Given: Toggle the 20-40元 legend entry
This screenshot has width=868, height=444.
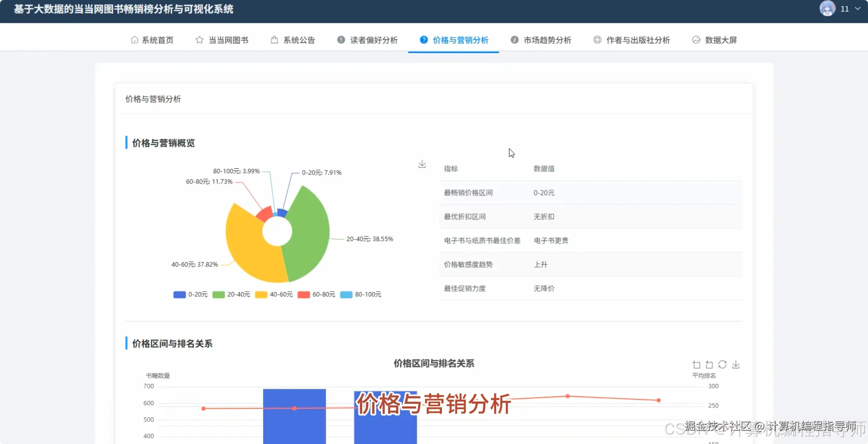Looking at the screenshot, I should [x=231, y=294].
